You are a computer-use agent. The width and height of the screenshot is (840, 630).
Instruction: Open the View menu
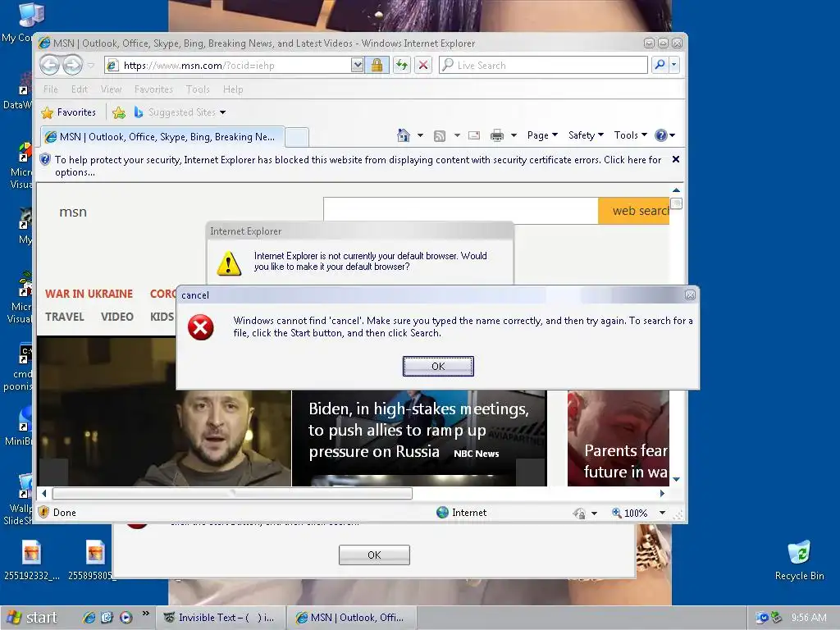tap(111, 89)
